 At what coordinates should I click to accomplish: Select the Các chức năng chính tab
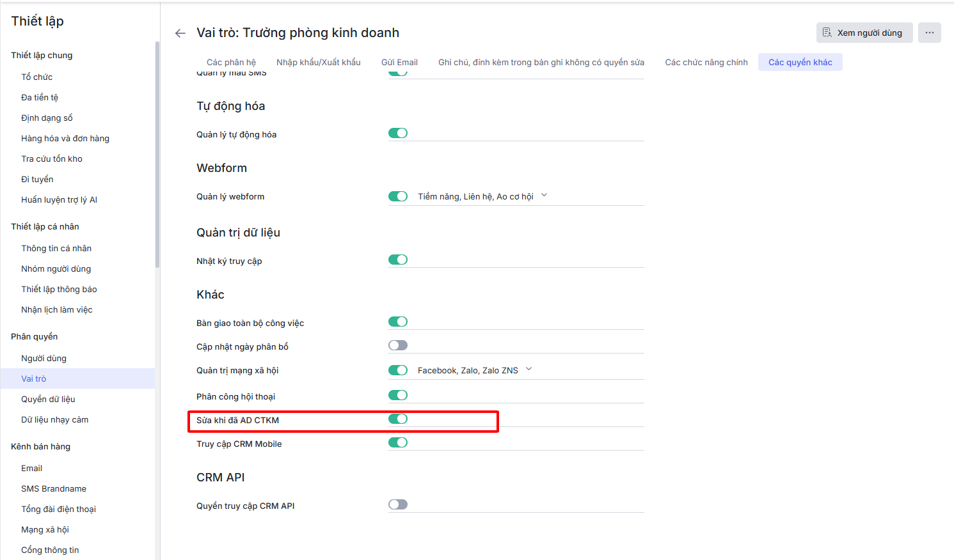tap(706, 62)
